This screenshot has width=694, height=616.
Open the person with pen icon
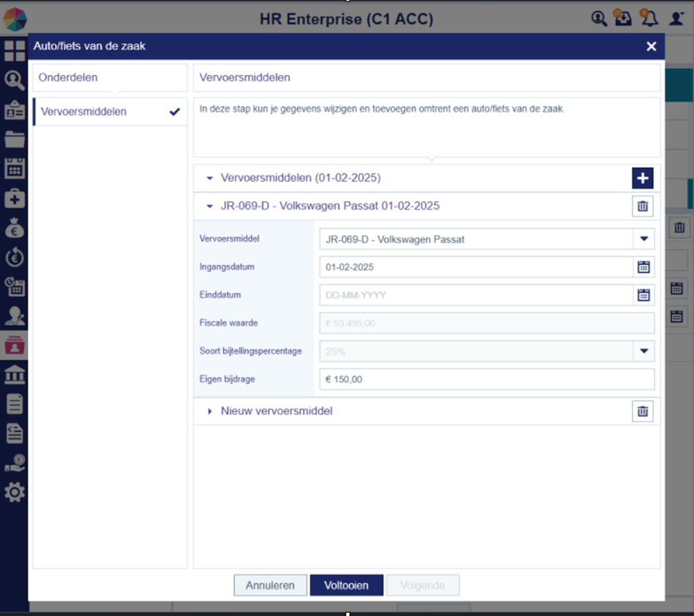(15, 316)
